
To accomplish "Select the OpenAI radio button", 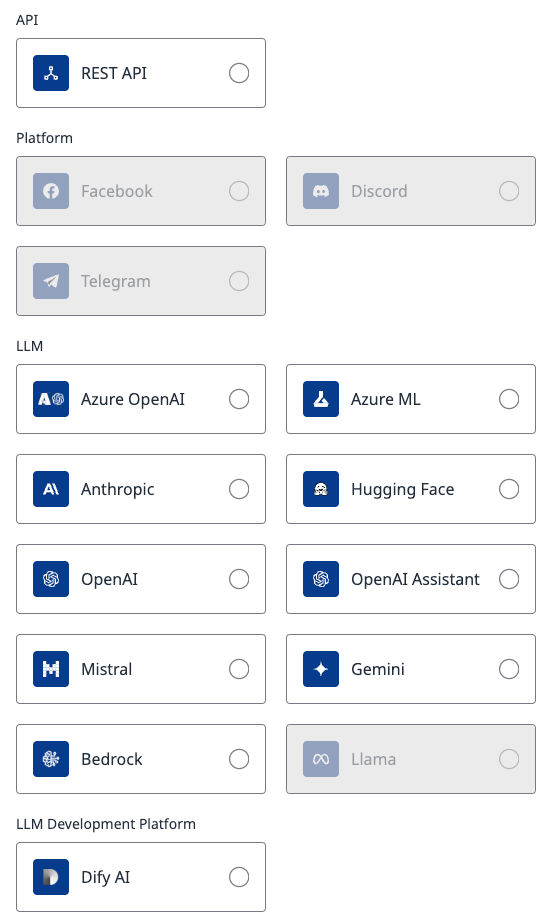I will click(239, 579).
